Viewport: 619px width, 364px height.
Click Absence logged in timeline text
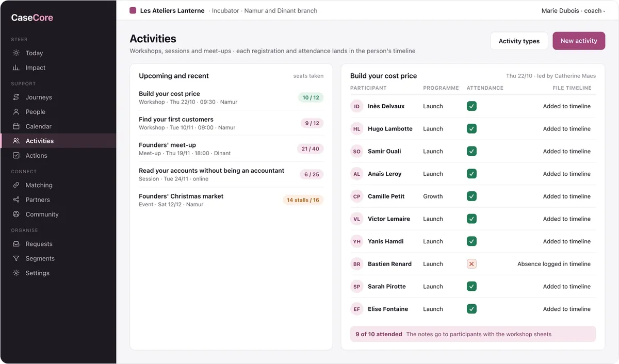pos(554,264)
